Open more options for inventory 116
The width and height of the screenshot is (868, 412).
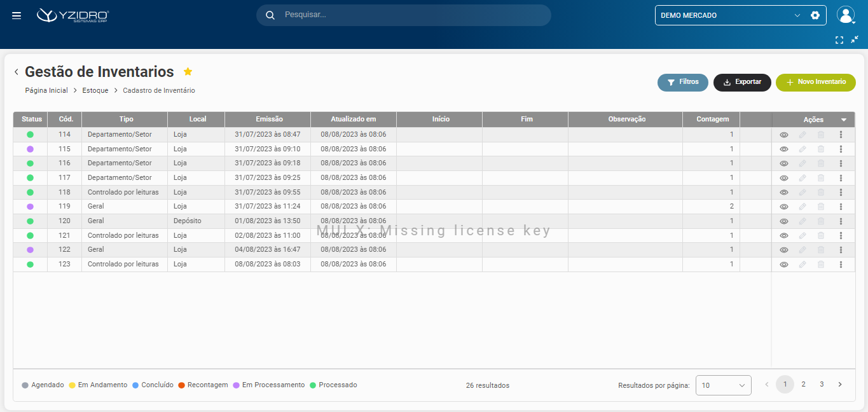841,163
